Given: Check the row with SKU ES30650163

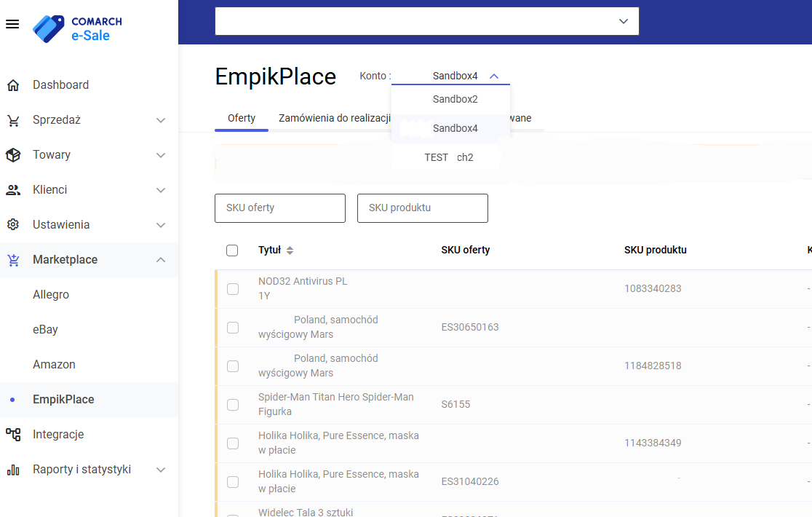Looking at the screenshot, I should 233,328.
